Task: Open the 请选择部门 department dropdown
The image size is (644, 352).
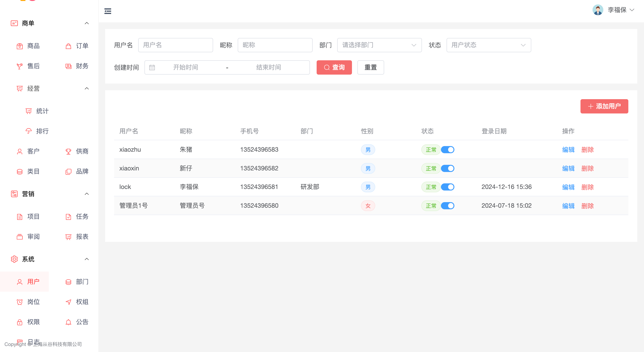Action: tap(379, 45)
